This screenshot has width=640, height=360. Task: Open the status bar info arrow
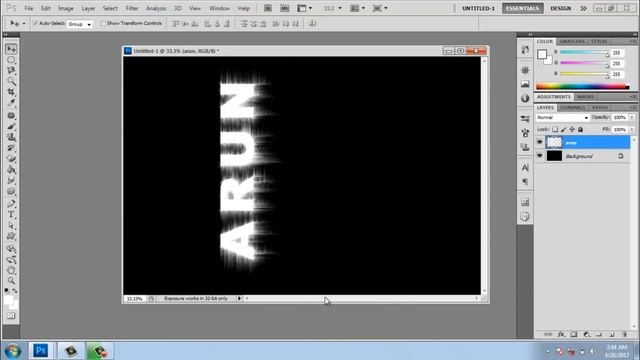(x=239, y=298)
